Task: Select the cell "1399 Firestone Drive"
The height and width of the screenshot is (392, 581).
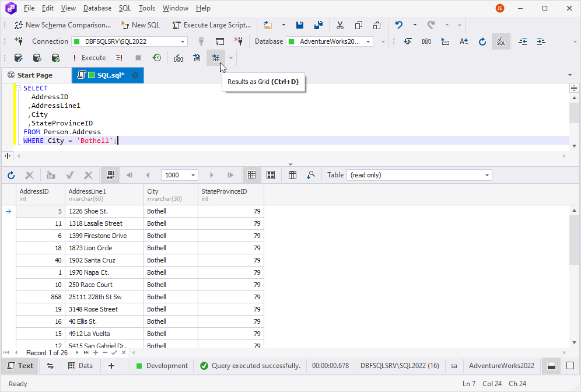Action: click(104, 236)
